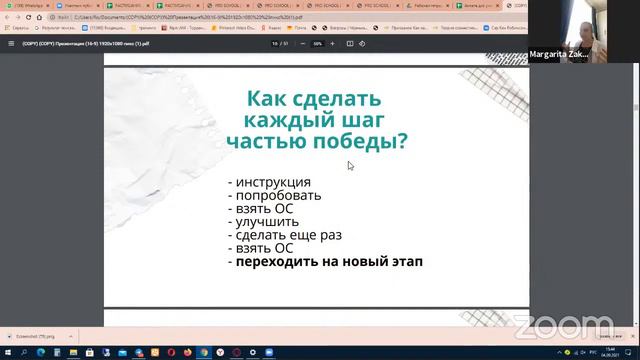This screenshot has height=360, width=640.
Task: Click the bullet text попробовать
Action: pos(278,196)
